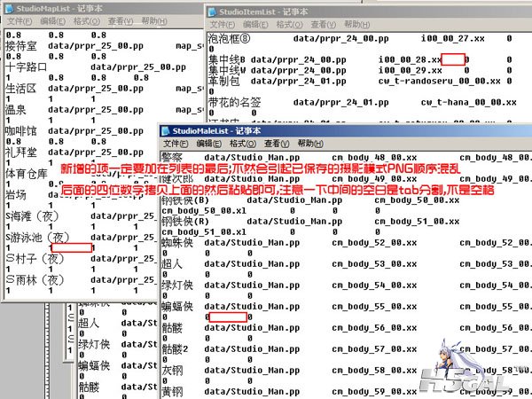Viewport: 532px width, 399px height.
Task: Click 十字路口 entry in StudioMapList
Action: (26, 67)
